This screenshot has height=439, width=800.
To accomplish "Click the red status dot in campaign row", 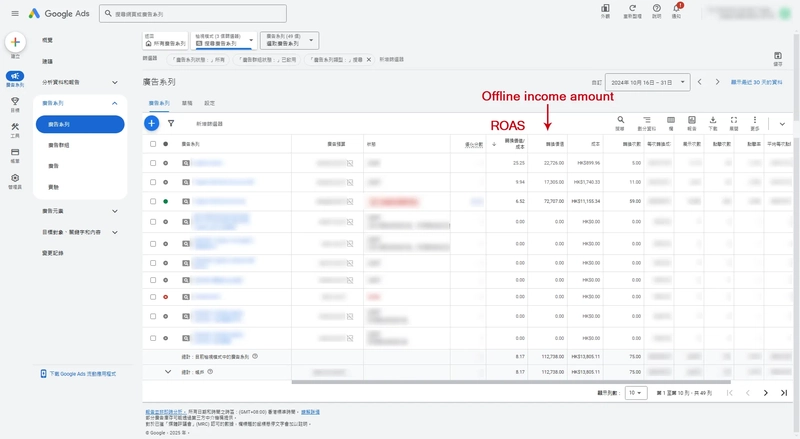I will coord(165,297).
